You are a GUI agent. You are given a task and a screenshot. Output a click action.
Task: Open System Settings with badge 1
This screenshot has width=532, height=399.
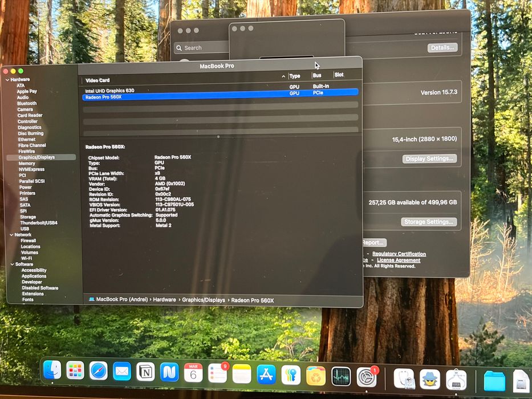coord(367,377)
